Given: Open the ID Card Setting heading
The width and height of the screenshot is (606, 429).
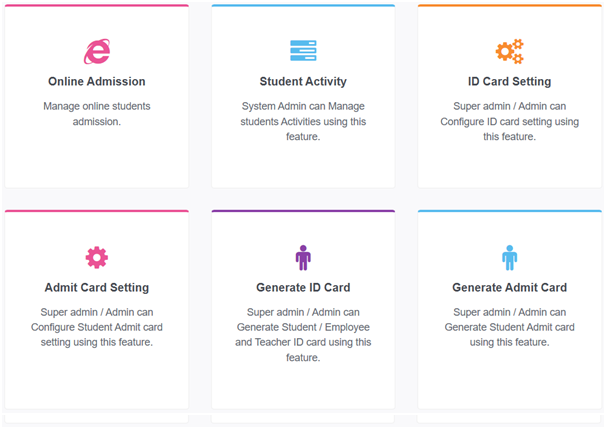Looking at the screenshot, I should [509, 82].
